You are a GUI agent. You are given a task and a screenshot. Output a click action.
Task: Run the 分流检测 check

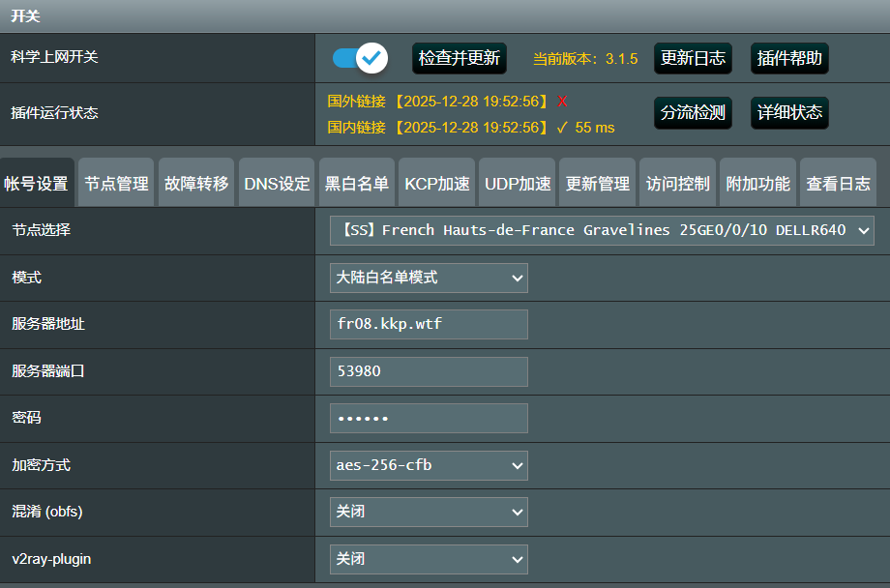tap(693, 113)
